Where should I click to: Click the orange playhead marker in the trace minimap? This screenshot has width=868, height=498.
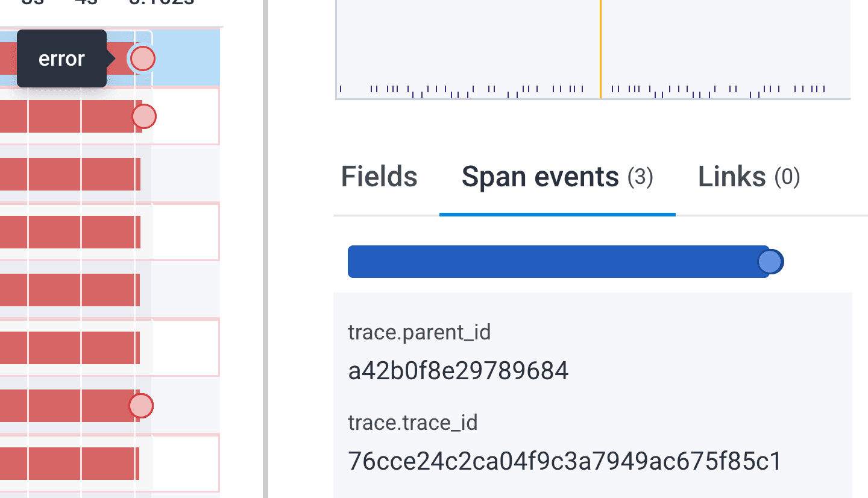pos(601,48)
